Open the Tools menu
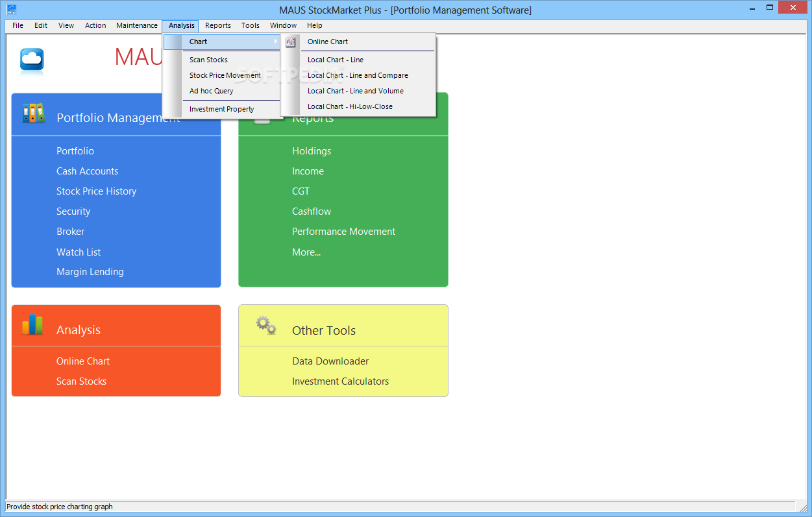The image size is (812, 517). (x=251, y=25)
